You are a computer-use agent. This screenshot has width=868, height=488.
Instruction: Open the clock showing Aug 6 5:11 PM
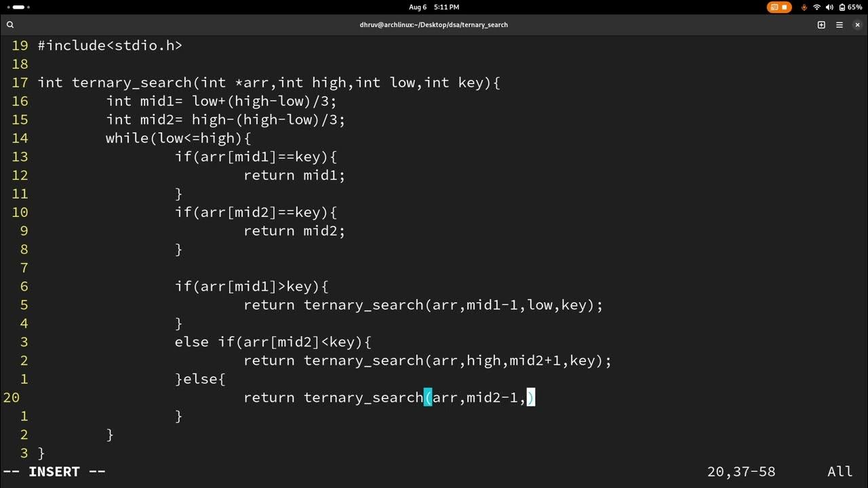tap(434, 7)
